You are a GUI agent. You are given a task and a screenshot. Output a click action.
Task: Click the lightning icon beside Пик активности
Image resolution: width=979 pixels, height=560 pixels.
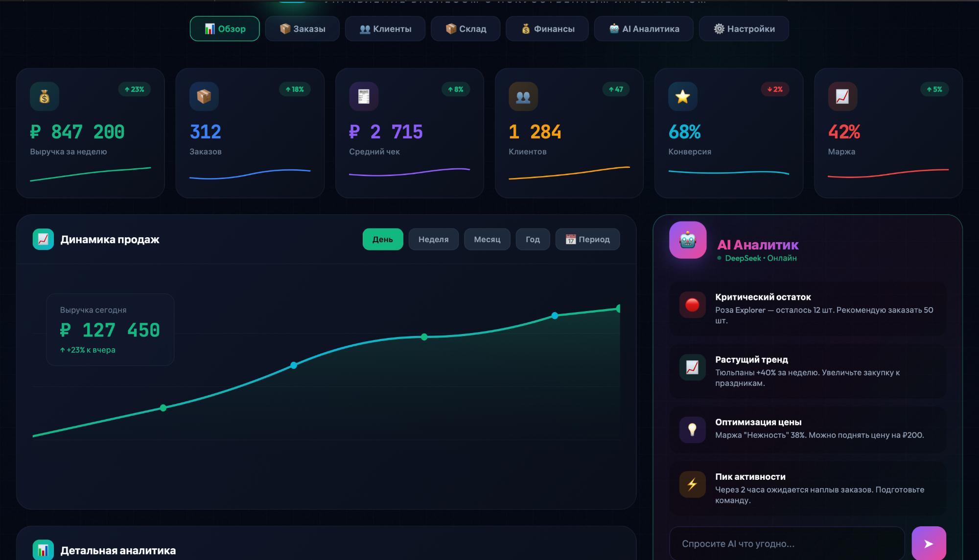pyautogui.click(x=692, y=483)
